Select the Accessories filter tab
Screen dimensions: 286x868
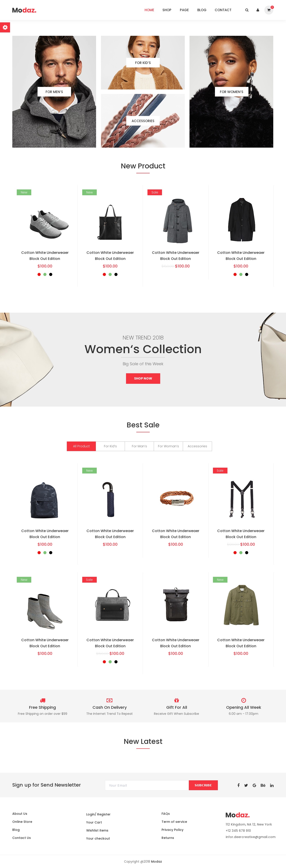(197, 446)
